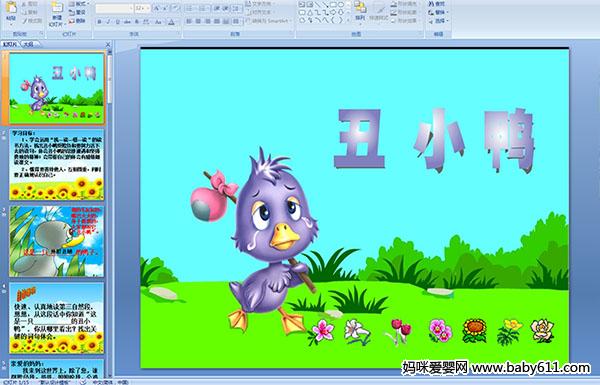The height and width of the screenshot is (385, 600).
Task: Select the oval shape in shapes gallery
Action: point(341,4)
